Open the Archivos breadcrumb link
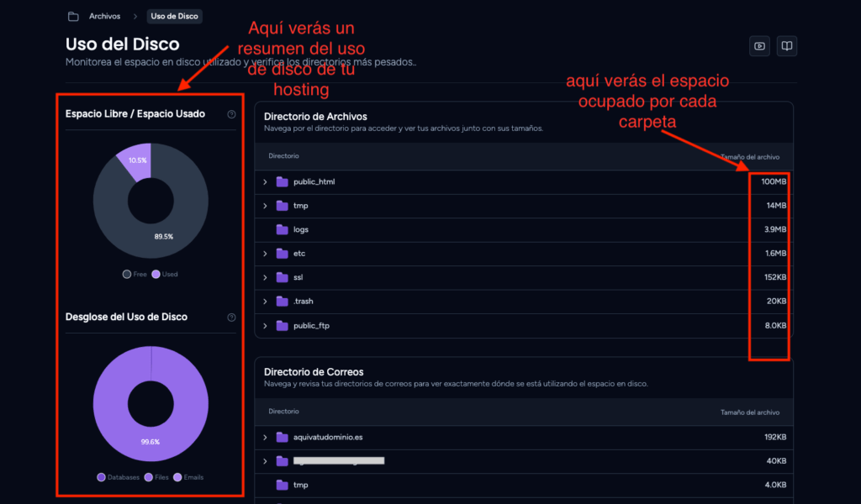This screenshot has width=861, height=504. click(x=105, y=17)
